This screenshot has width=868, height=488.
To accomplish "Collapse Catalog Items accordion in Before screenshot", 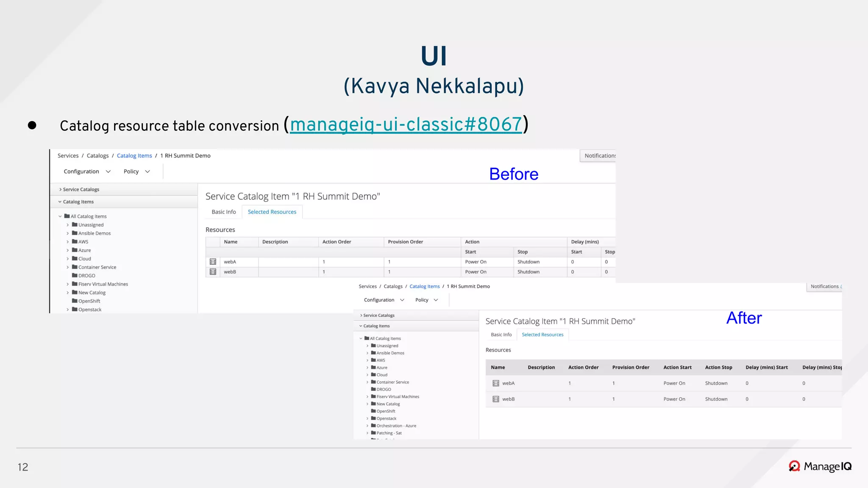I will pos(124,202).
